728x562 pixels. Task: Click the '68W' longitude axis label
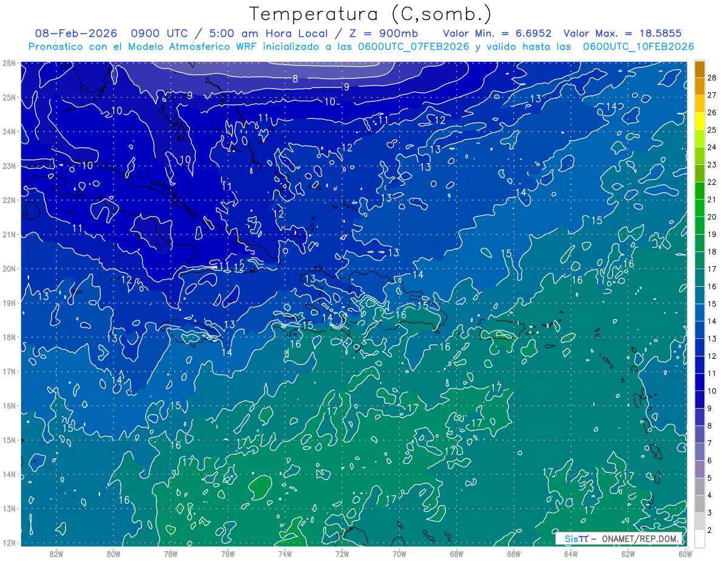click(x=456, y=554)
